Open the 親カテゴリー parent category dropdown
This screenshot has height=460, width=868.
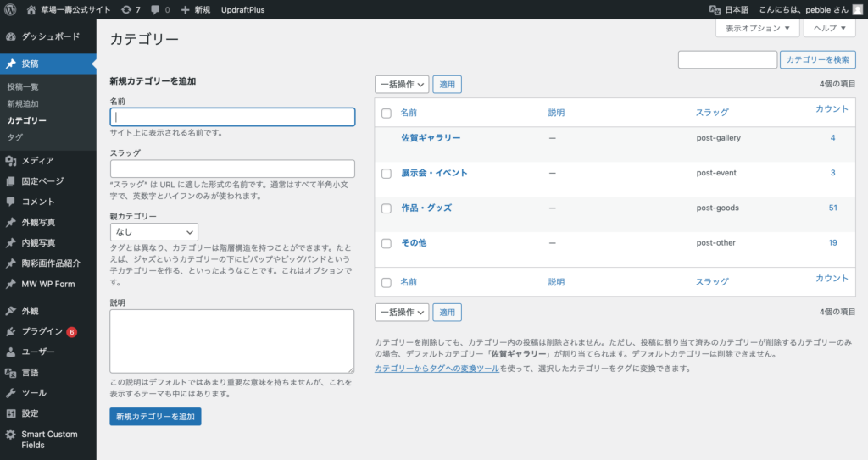coord(153,231)
